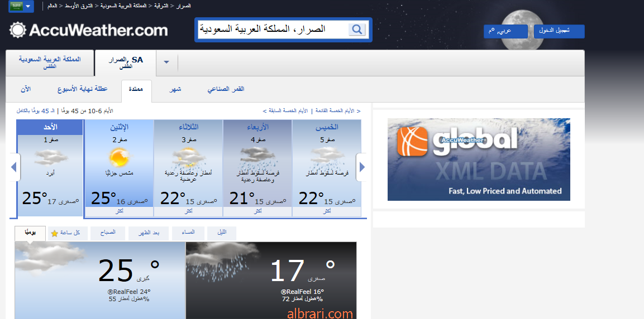Image resolution: width=644 pixels, height=319 pixels.
Task: Click the الأربعاء day heading
Action: coord(257,128)
